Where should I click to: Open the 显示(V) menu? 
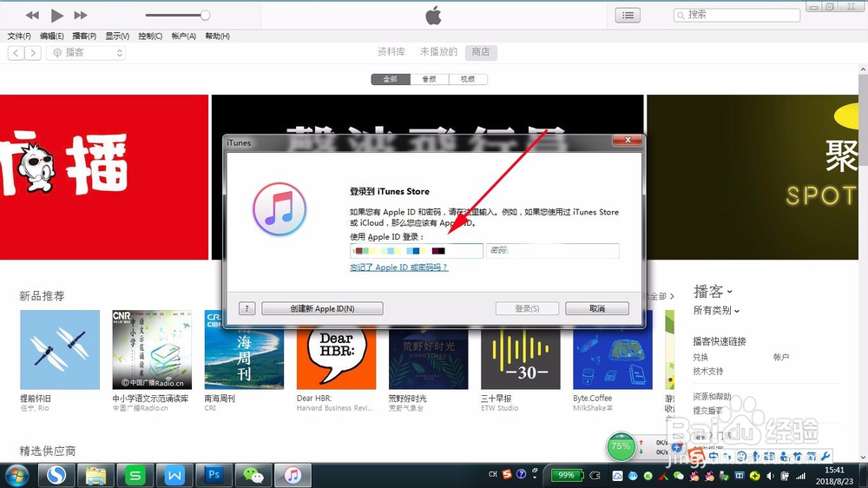117,36
